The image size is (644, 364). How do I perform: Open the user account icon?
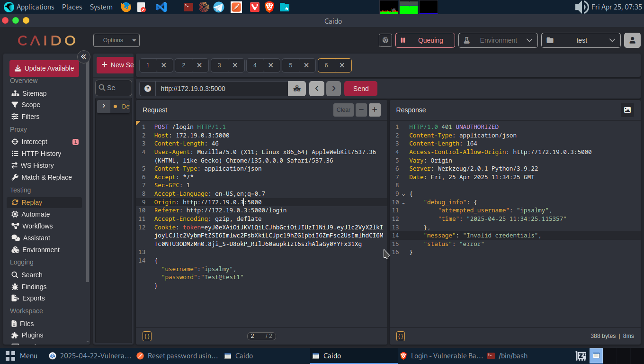point(632,40)
